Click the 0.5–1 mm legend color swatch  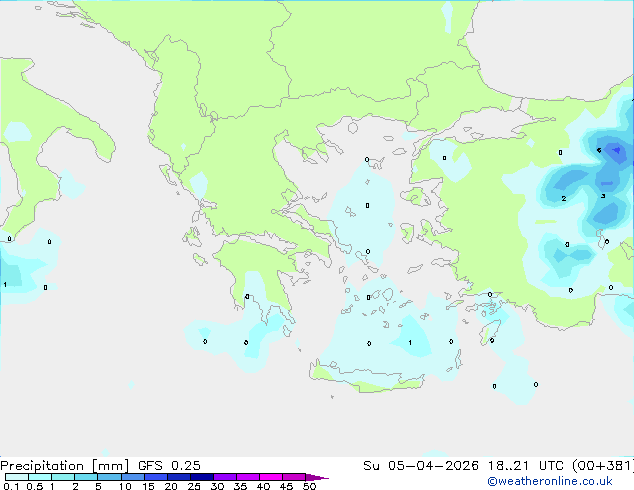pyautogui.click(x=40, y=477)
